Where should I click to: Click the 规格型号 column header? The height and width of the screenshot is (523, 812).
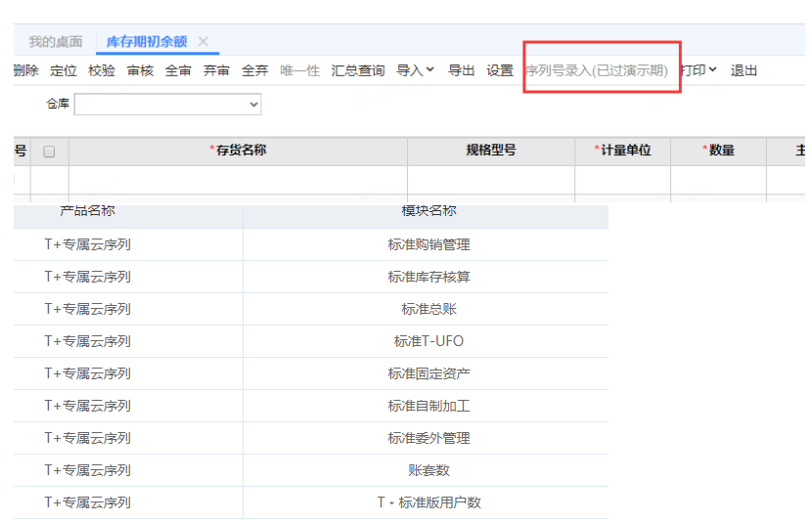[491, 151]
